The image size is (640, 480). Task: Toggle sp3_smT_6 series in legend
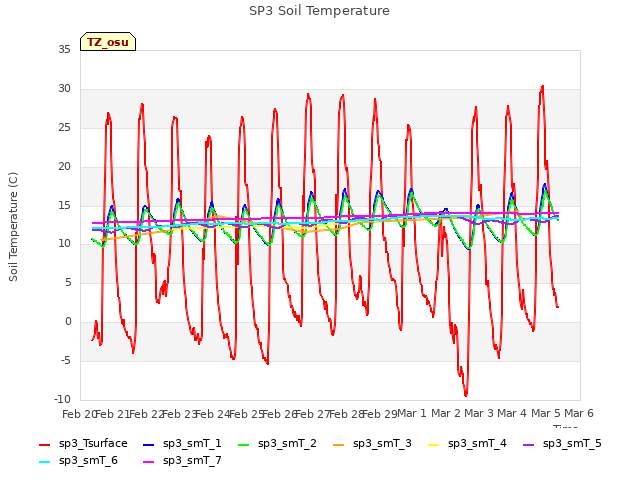click(x=78, y=461)
